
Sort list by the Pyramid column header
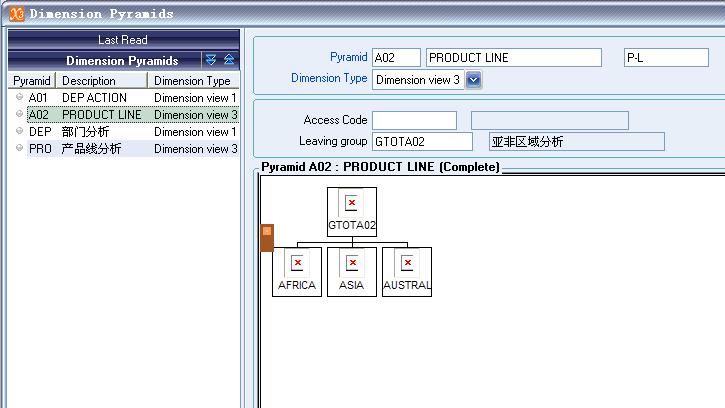coord(32,81)
